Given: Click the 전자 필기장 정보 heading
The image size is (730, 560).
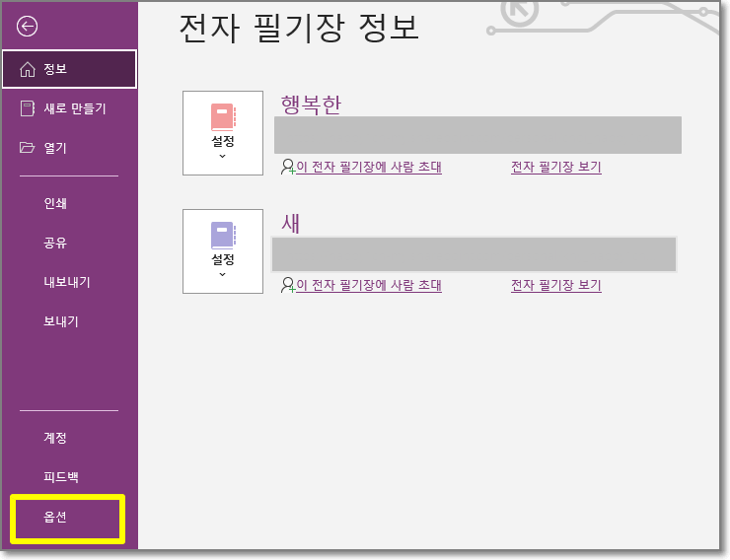Looking at the screenshot, I should pyautogui.click(x=299, y=28).
